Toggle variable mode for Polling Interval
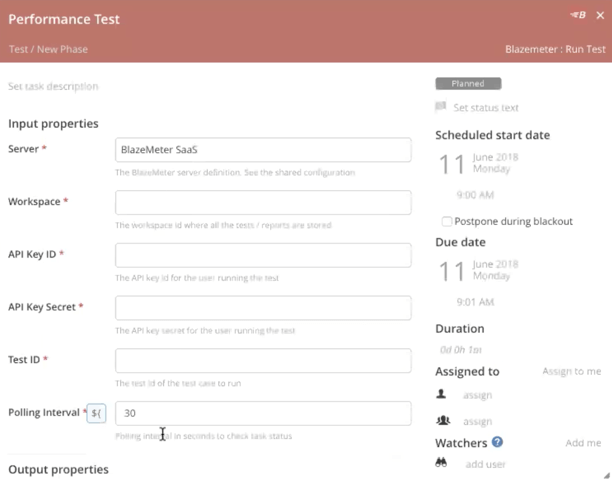Viewport: 612px width, 479px height. pyautogui.click(x=96, y=413)
